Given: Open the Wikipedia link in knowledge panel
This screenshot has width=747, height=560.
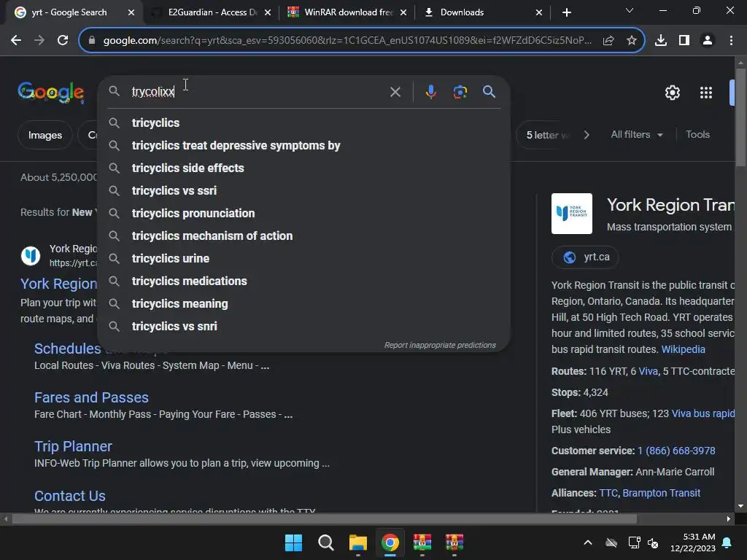Looking at the screenshot, I should point(683,349).
